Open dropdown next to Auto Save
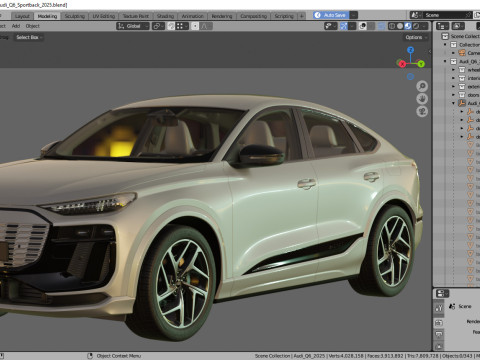 (353, 15)
